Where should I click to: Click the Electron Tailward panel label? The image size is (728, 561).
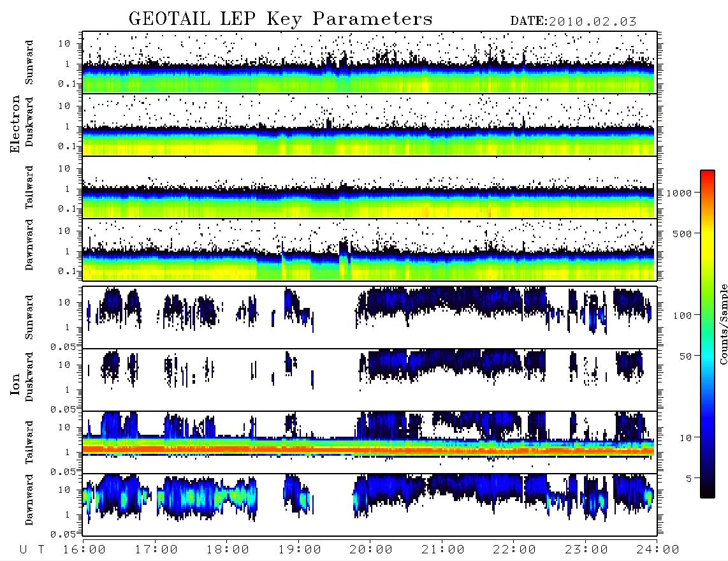29,187
